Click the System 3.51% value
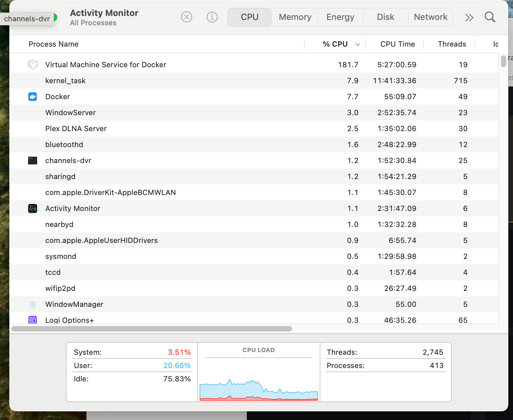The width and height of the screenshot is (513, 420). (x=179, y=352)
